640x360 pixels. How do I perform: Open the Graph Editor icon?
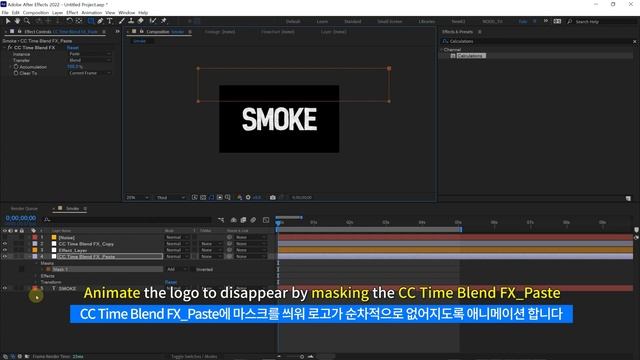266,220
